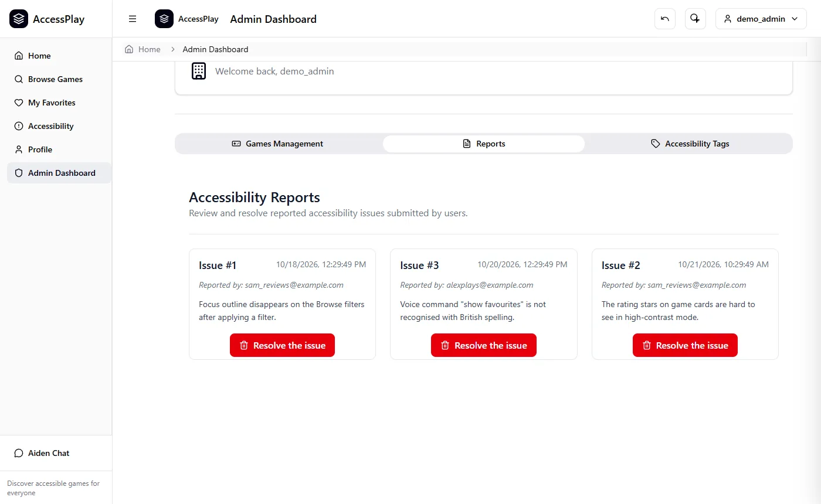The width and height of the screenshot is (821, 504).
Task: Select Admin Dashboard in the sidebar
Action: (x=59, y=173)
